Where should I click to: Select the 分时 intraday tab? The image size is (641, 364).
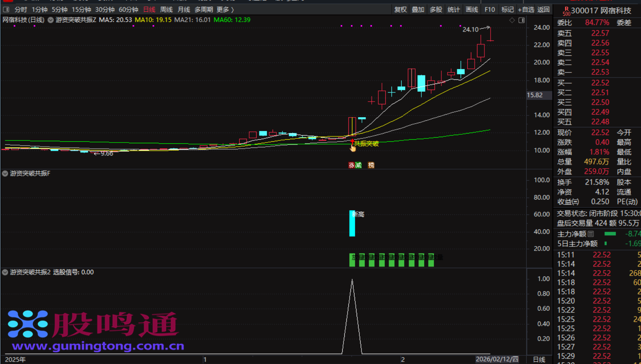pos(20,9)
